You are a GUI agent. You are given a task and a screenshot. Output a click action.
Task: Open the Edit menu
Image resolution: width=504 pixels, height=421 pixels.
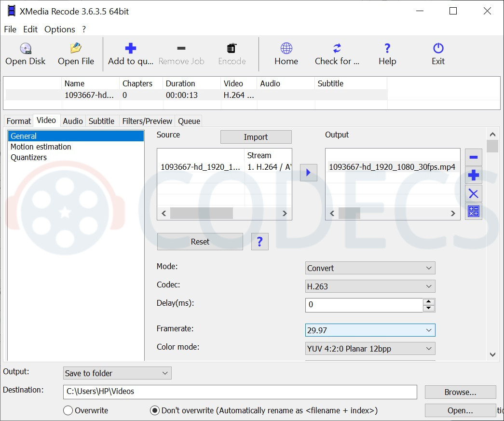30,29
